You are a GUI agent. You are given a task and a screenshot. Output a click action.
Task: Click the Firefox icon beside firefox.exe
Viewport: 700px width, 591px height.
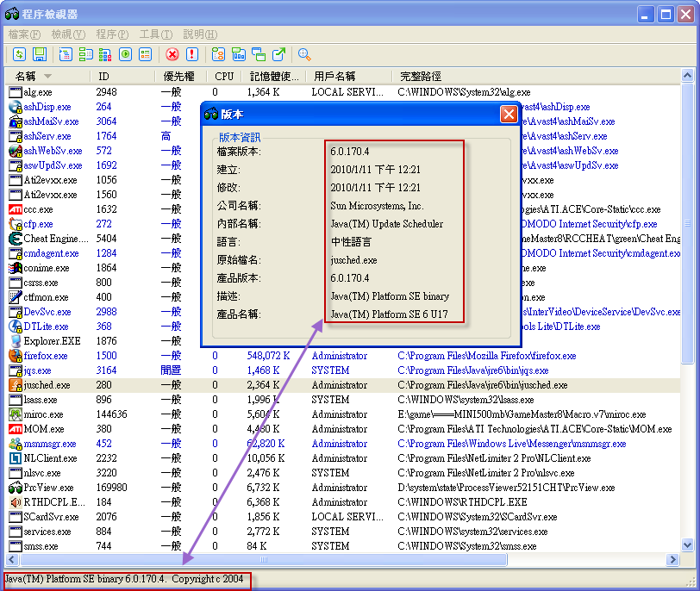tap(16, 356)
